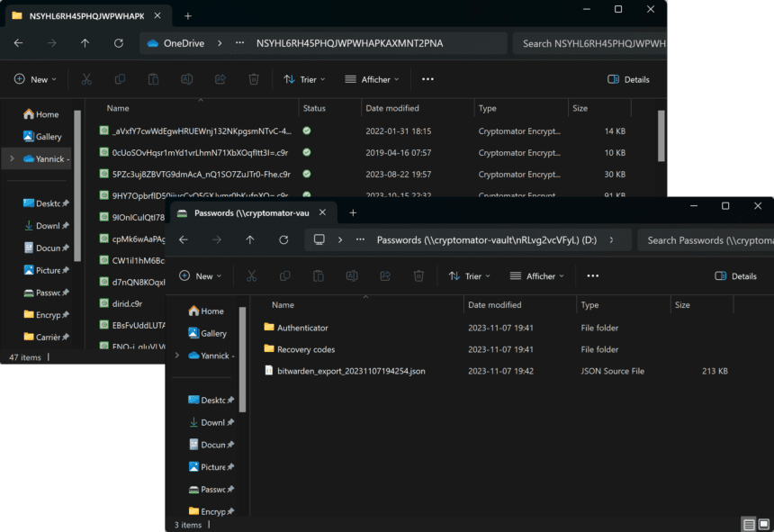
Task: Click Cut icon in OneDrive window toolbar
Action: [x=86, y=79]
